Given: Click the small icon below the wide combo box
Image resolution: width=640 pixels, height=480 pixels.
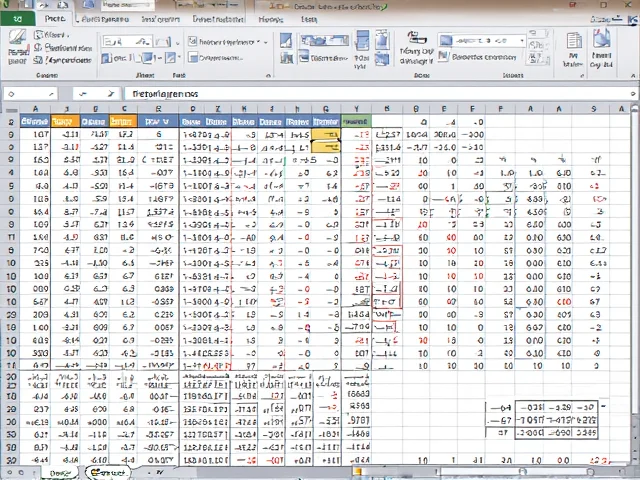Looking at the screenshot, I should pyautogui.click(x=443, y=57).
